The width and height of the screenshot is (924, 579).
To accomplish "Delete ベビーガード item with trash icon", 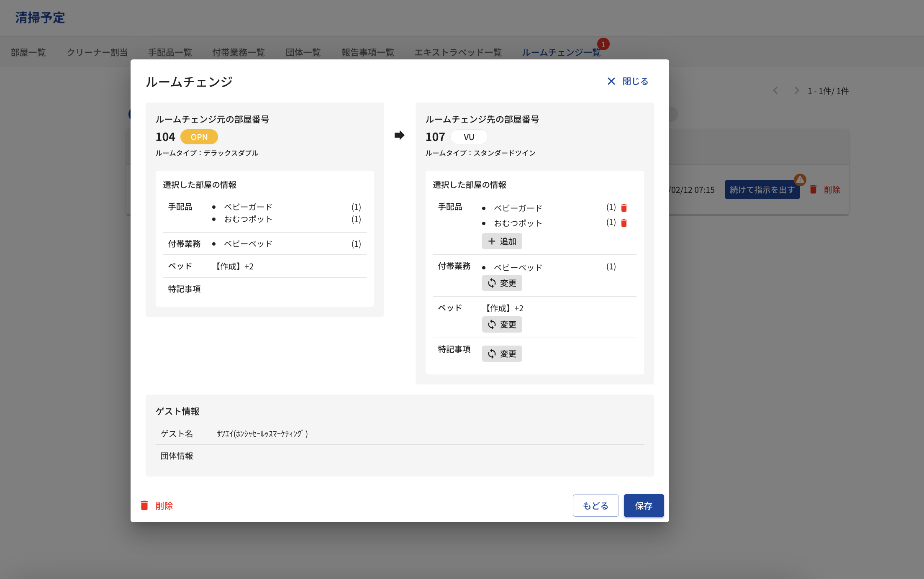I will [624, 208].
